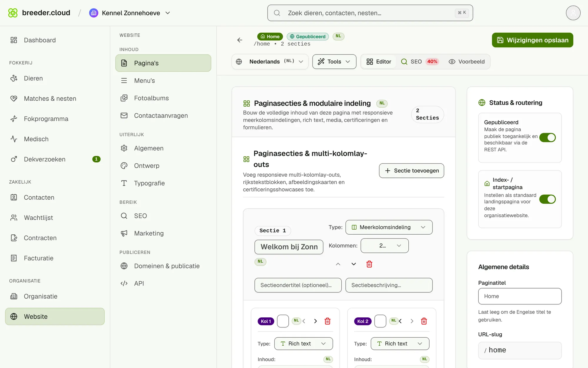The image size is (588, 368).
Task: Open Dekverzoeken with one pending
Action: pyautogui.click(x=55, y=159)
